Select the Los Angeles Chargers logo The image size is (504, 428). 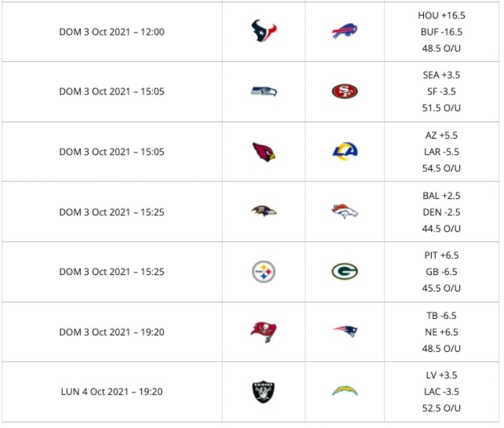345,392
